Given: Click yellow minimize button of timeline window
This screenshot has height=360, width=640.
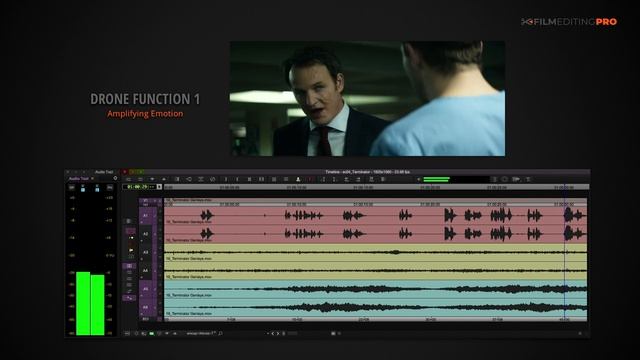Looking at the screenshot, I should [132, 172].
